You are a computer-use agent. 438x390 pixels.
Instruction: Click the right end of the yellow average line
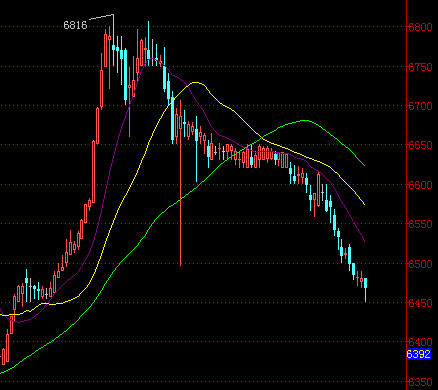point(364,204)
